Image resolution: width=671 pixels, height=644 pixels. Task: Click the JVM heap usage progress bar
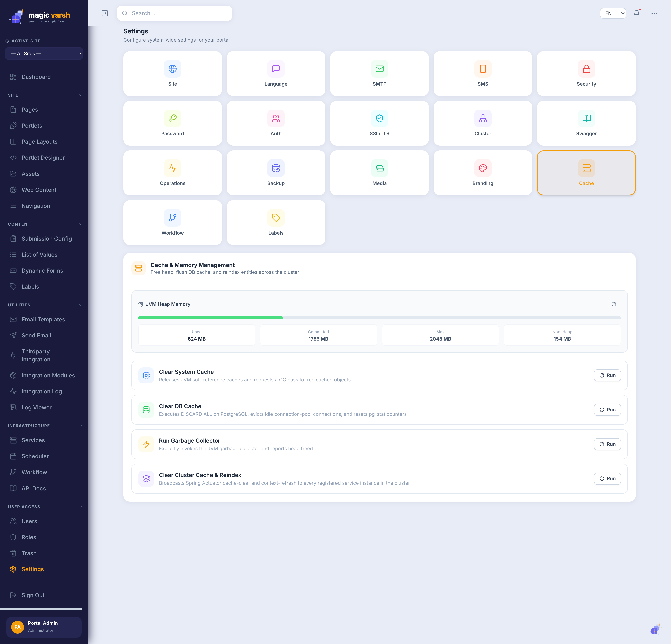coord(379,318)
